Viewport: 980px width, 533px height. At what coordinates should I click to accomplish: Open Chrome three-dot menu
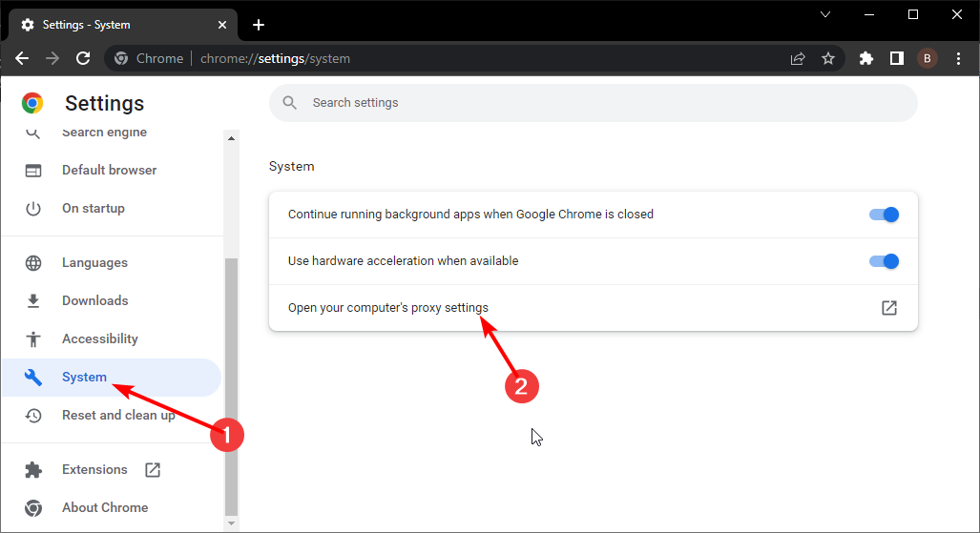click(x=958, y=59)
